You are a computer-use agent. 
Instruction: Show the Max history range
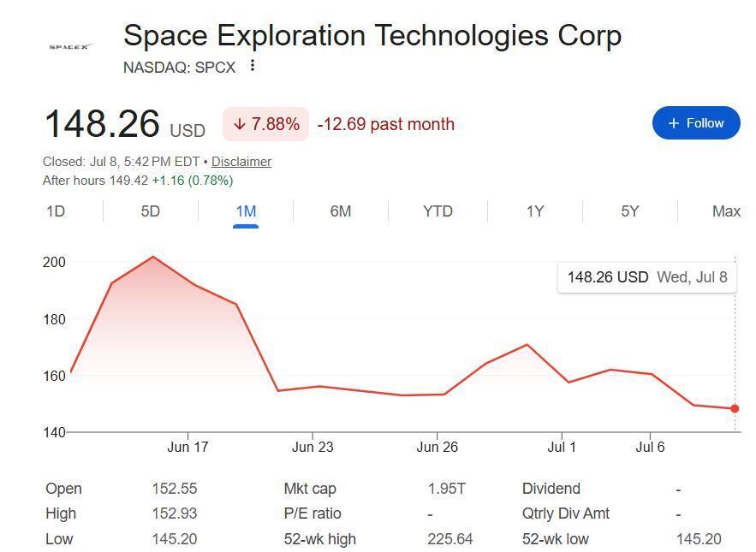point(726,211)
